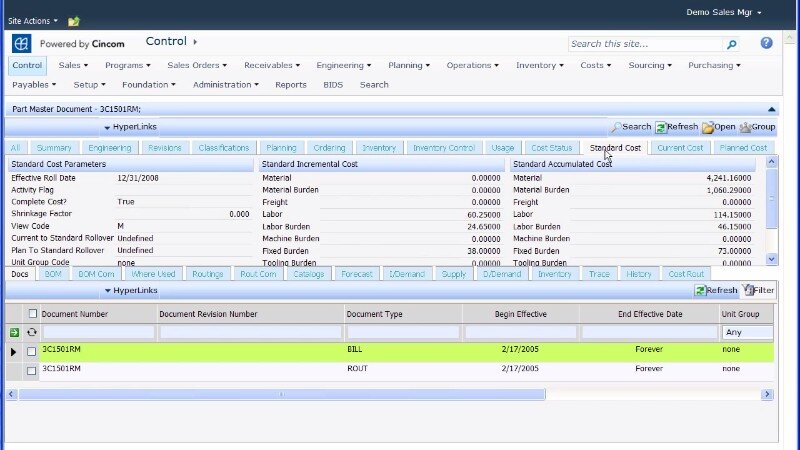Click the site search magnifier icon

coord(731,44)
